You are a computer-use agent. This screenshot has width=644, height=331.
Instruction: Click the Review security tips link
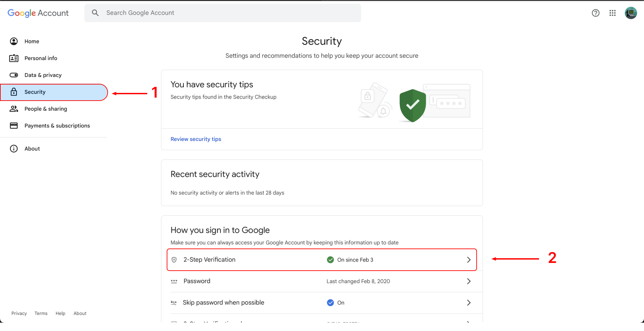click(196, 139)
